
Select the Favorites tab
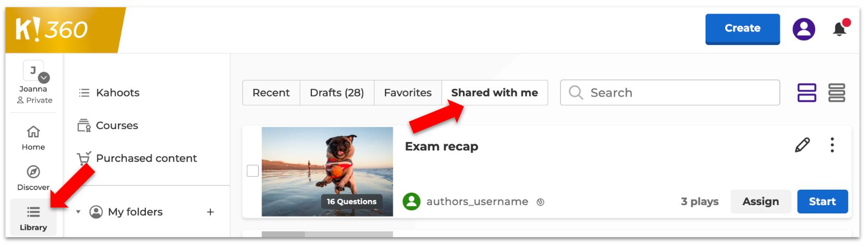tap(408, 93)
